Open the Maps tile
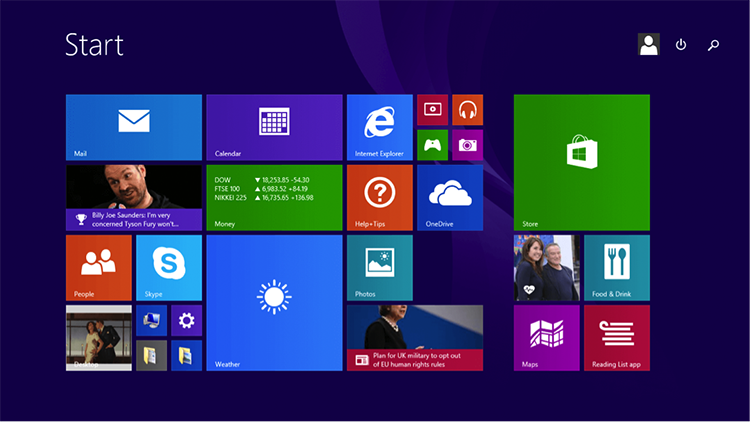The image size is (750, 422). (547, 338)
